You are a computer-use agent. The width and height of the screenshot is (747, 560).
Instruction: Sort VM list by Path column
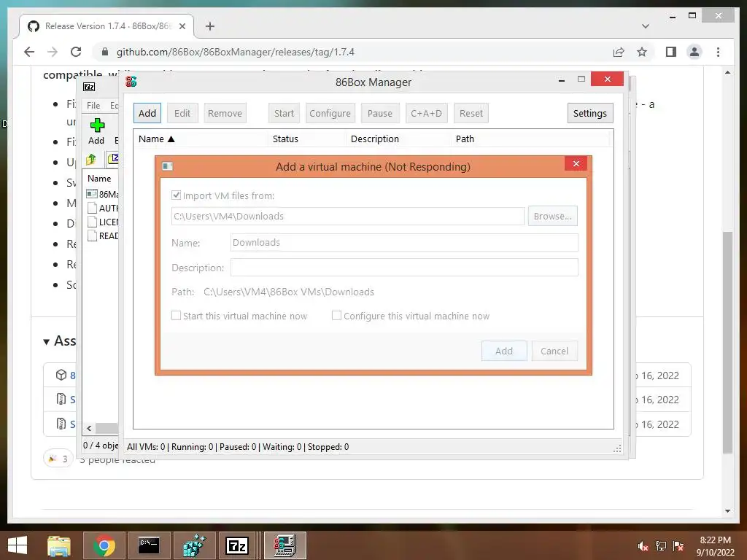(530, 139)
